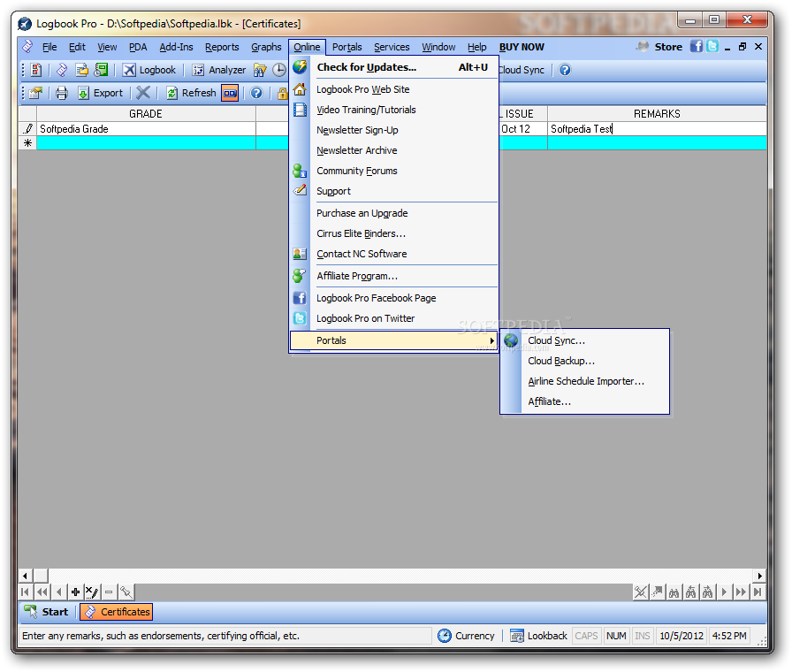Screen dimensions: 792x672
Task: Open the certificates icon in toolbar
Action: tap(62, 70)
